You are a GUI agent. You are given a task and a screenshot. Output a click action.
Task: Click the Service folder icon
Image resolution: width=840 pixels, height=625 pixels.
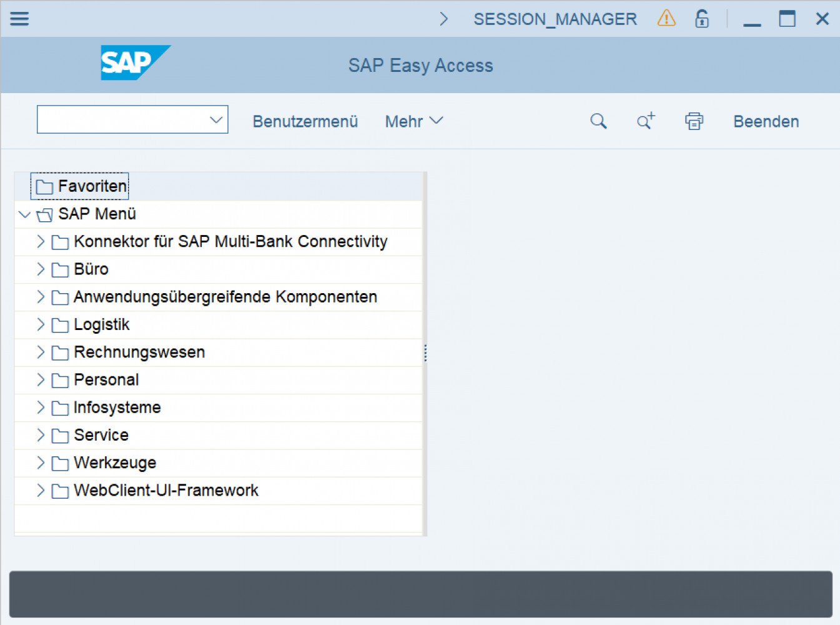pos(60,436)
